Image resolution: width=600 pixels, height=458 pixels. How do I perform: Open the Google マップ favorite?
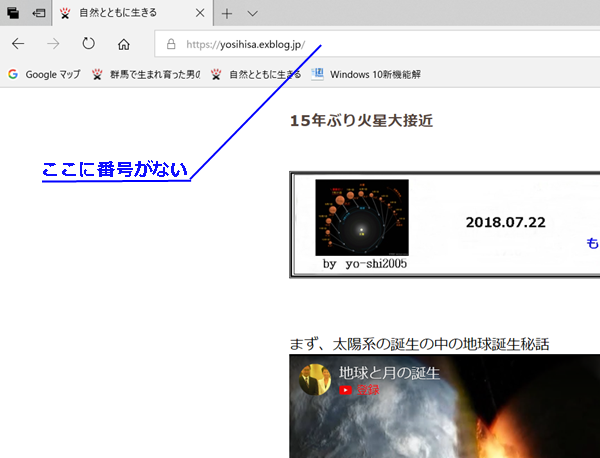tap(44, 74)
